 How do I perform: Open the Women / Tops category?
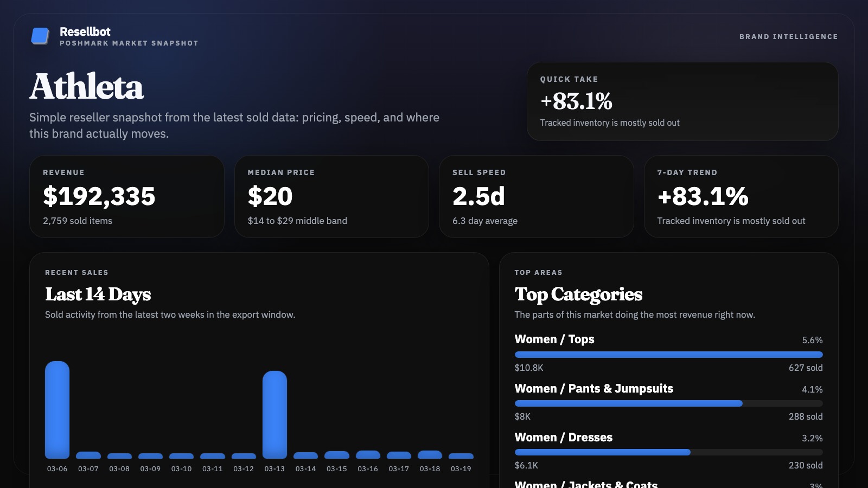(x=554, y=339)
